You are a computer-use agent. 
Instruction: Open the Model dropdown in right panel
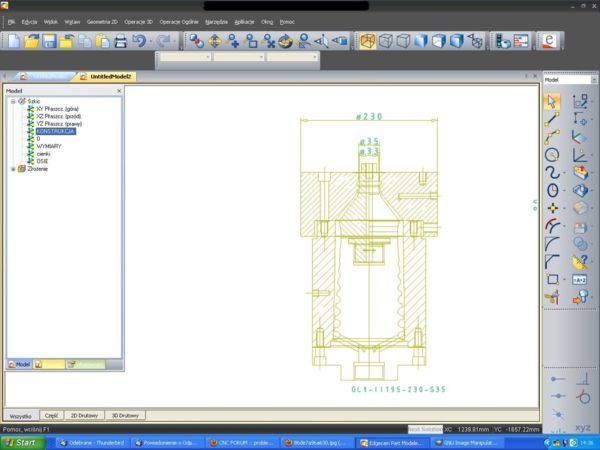tap(594, 80)
